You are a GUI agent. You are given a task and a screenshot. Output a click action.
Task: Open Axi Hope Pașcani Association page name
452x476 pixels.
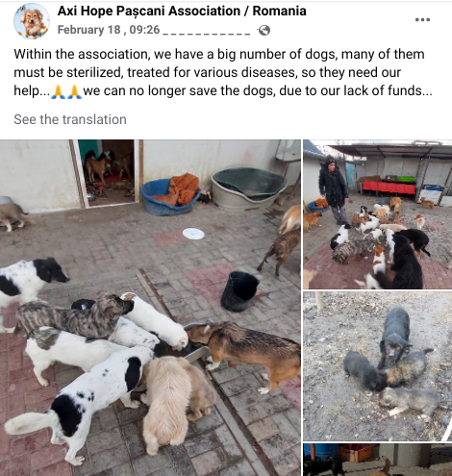pos(182,11)
